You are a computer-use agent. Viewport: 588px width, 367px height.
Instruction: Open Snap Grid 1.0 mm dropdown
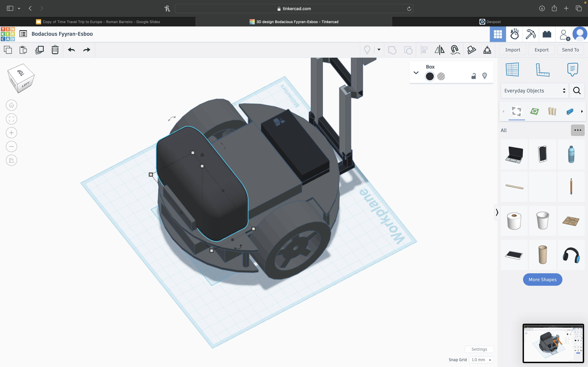click(481, 360)
